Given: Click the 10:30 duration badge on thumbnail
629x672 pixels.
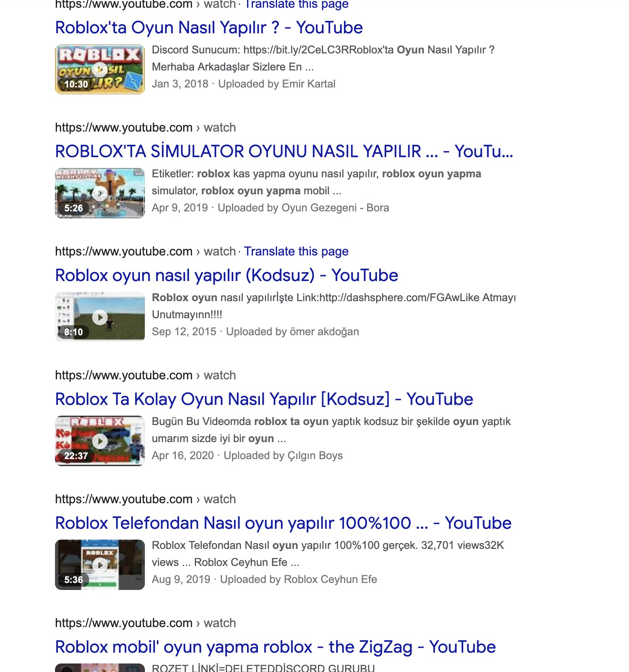Looking at the screenshot, I should (x=76, y=84).
